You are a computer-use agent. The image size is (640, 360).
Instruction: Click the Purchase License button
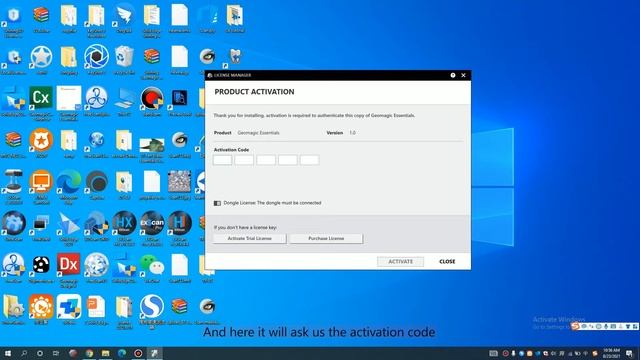click(326, 238)
